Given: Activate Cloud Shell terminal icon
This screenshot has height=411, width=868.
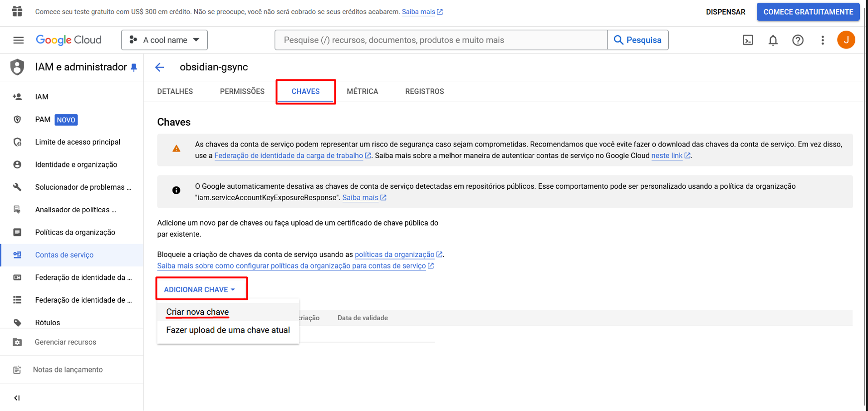Looking at the screenshot, I should coord(748,40).
